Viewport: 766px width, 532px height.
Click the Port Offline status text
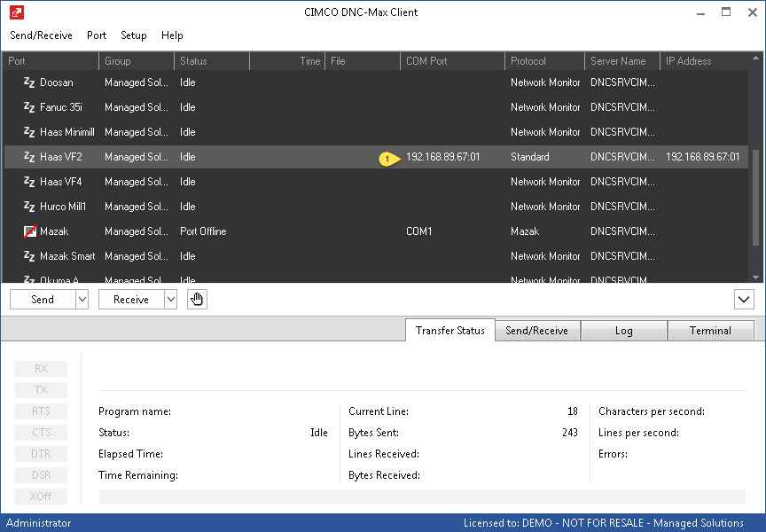203,231
